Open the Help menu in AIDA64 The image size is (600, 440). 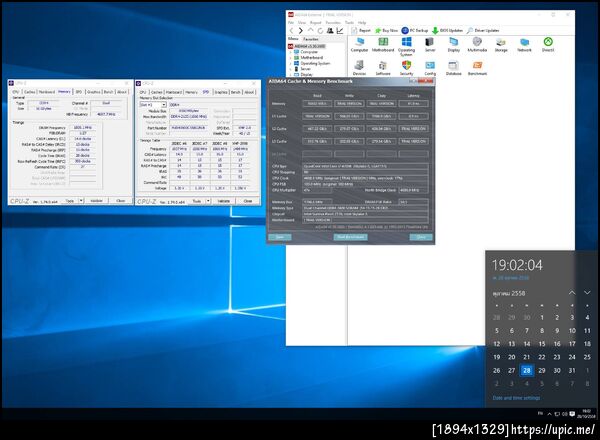pos(362,23)
